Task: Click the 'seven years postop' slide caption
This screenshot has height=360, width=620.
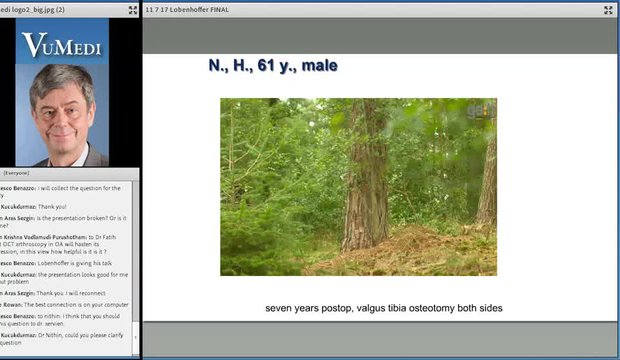Action: pyautogui.click(x=384, y=308)
